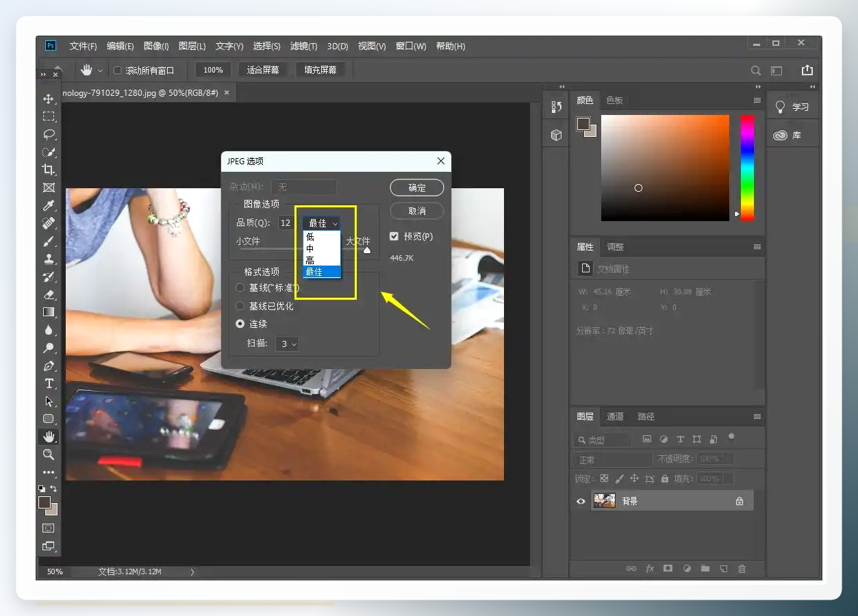Choose 低 from the quality list
This screenshot has width=858, height=616.
click(x=321, y=237)
